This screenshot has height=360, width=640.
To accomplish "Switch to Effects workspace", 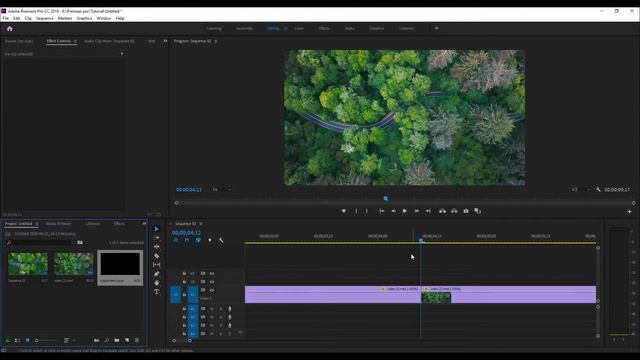I will tap(324, 29).
